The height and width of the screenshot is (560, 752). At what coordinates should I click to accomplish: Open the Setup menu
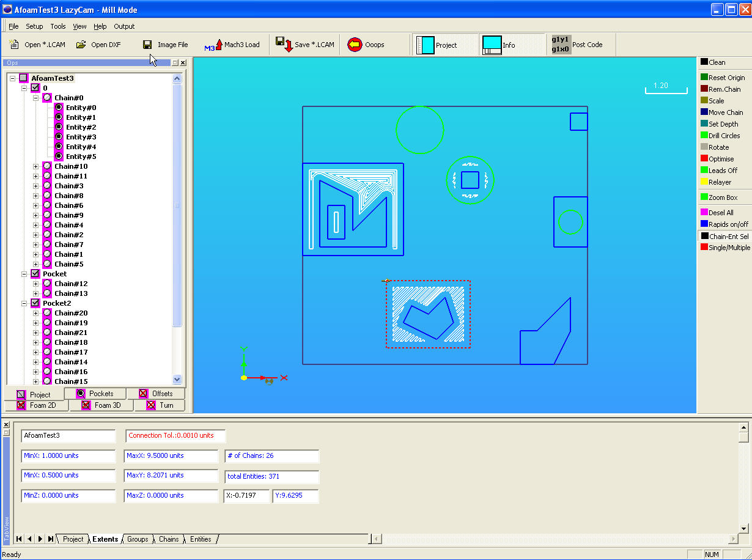tap(34, 26)
